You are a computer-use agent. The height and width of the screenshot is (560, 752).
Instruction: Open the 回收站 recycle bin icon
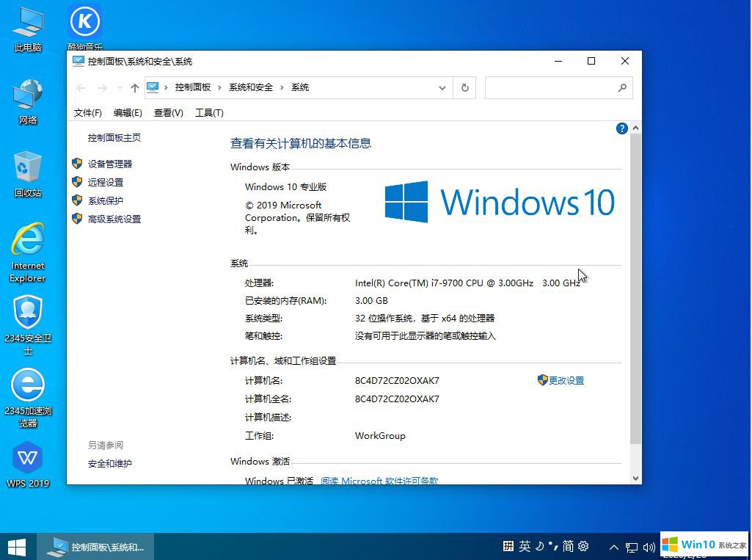[x=28, y=174]
